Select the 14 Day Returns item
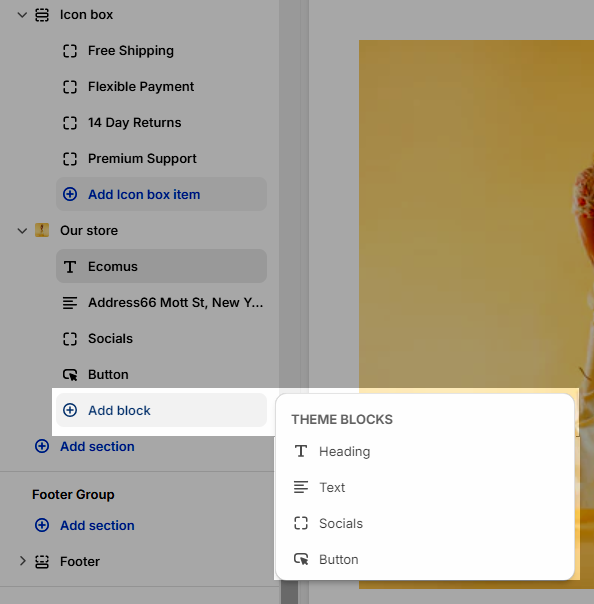The height and width of the screenshot is (604, 594). tap(161, 122)
